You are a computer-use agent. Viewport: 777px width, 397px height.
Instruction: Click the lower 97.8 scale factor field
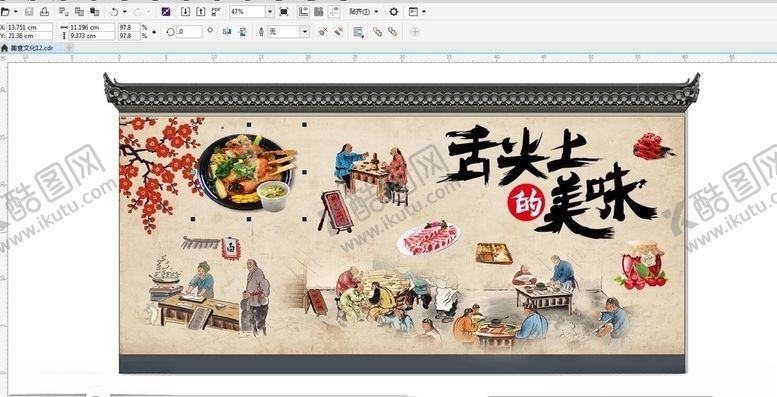click(x=129, y=36)
